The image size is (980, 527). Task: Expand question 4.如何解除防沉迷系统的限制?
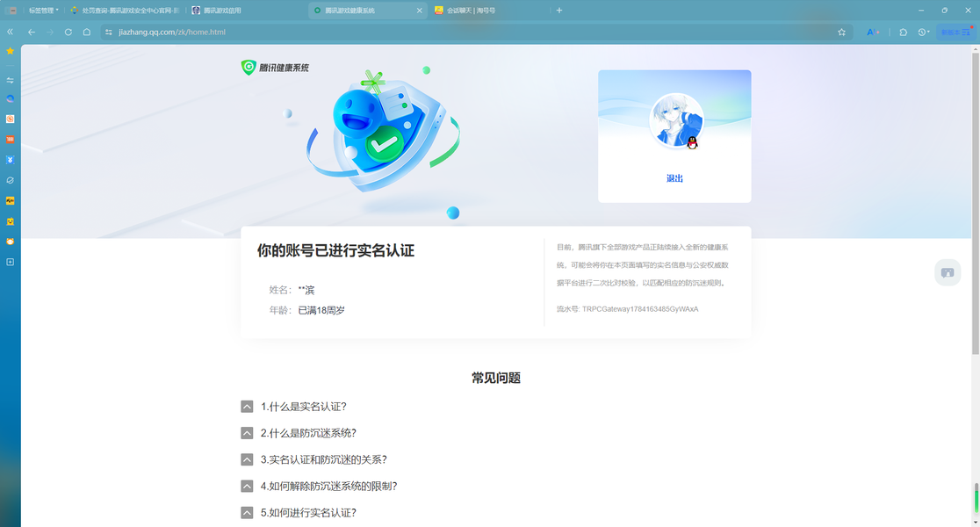point(320,487)
